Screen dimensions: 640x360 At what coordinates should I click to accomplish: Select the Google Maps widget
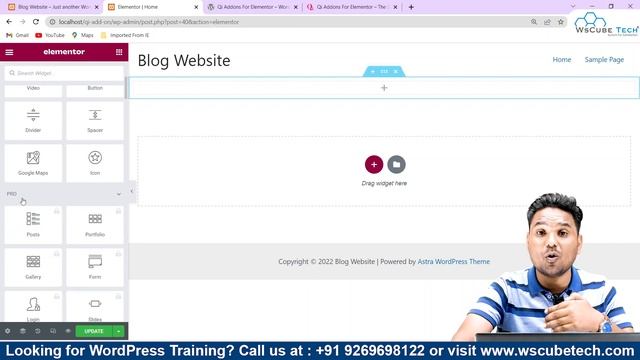click(x=33, y=163)
